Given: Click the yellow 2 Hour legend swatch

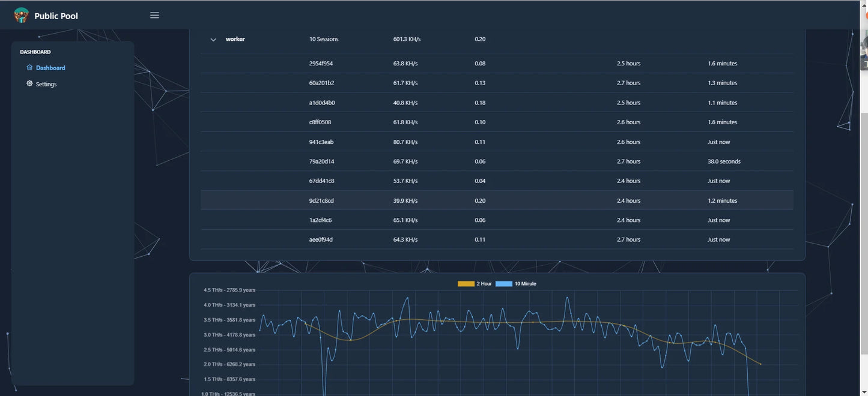Looking at the screenshot, I should point(467,283).
